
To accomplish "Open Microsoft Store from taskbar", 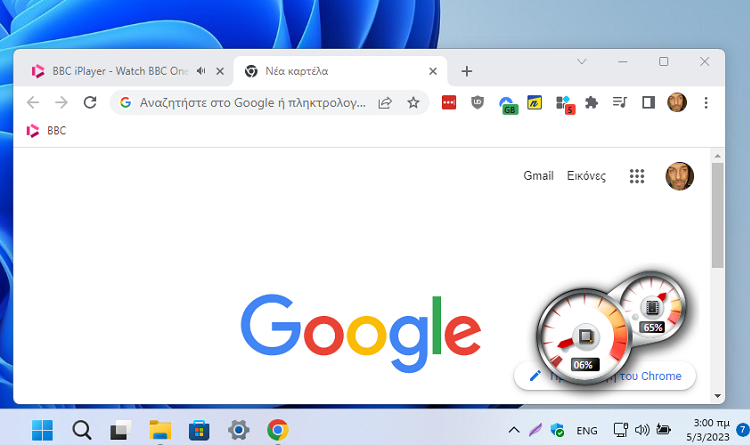I will pyautogui.click(x=199, y=430).
